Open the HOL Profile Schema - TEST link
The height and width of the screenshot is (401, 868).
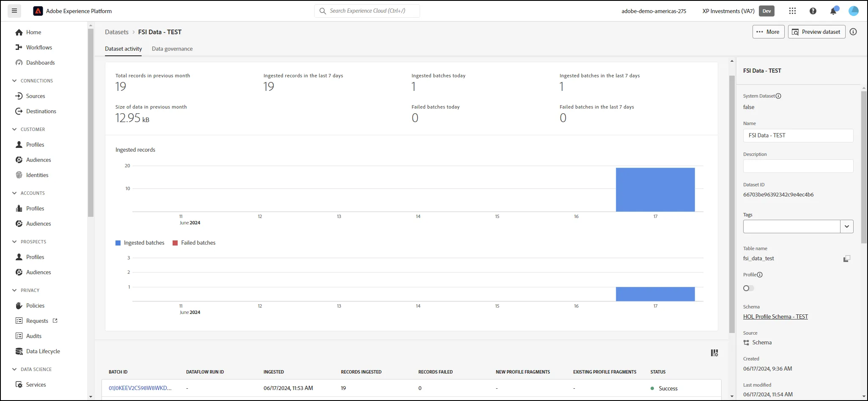775,316
